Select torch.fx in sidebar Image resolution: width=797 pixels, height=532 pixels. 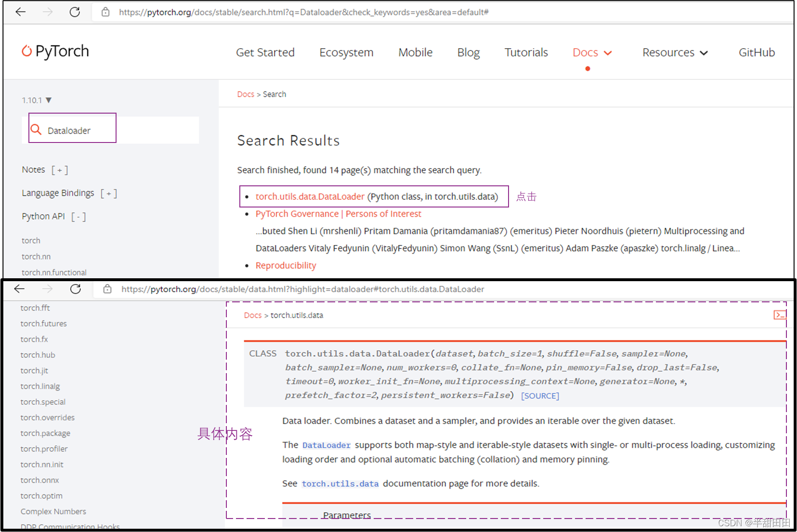coord(34,339)
